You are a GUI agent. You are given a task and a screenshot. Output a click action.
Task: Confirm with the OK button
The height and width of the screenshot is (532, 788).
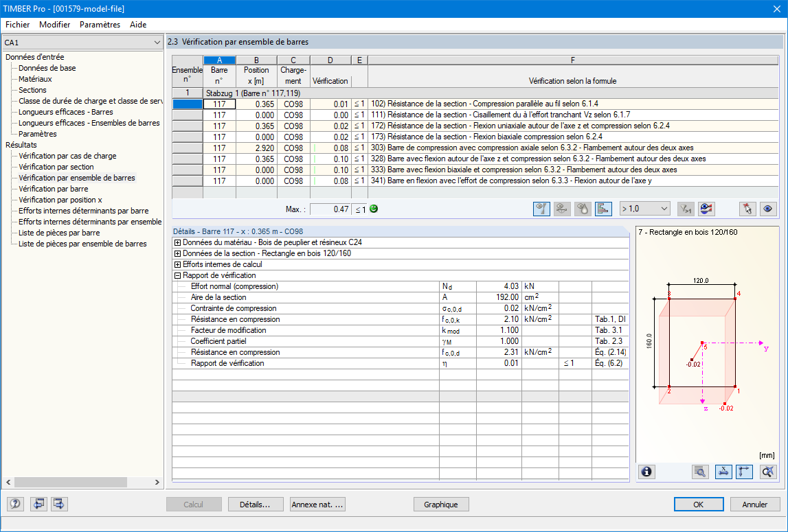(x=699, y=505)
